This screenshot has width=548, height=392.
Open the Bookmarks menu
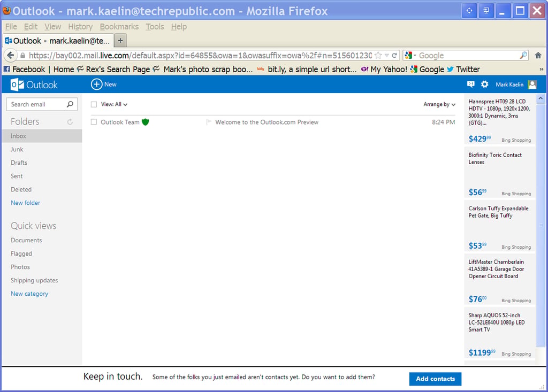click(x=119, y=27)
